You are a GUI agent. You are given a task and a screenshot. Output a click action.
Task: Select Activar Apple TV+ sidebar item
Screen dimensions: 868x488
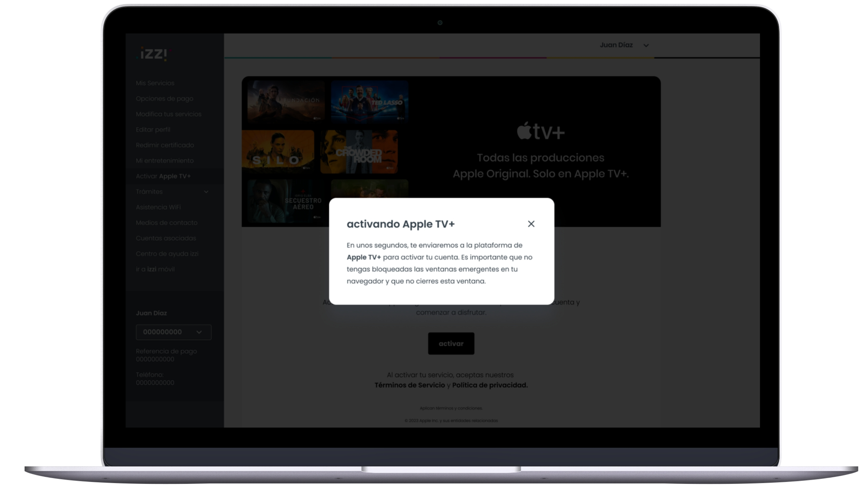click(x=163, y=176)
